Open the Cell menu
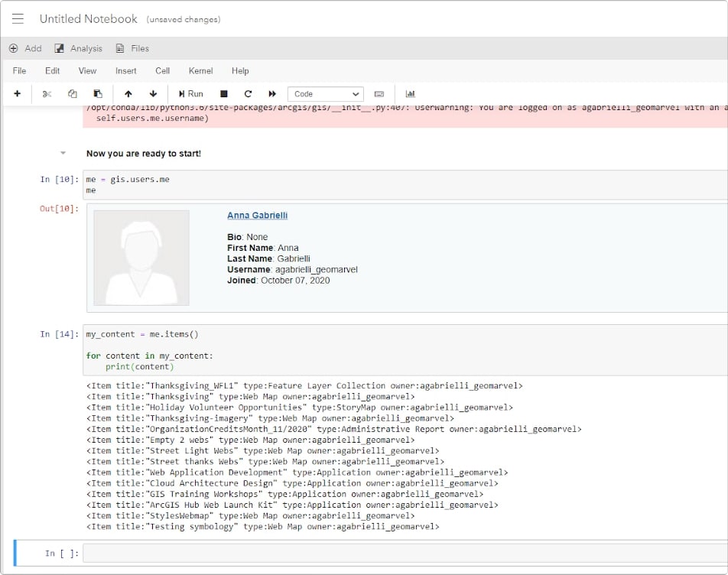 [x=162, y=71]
